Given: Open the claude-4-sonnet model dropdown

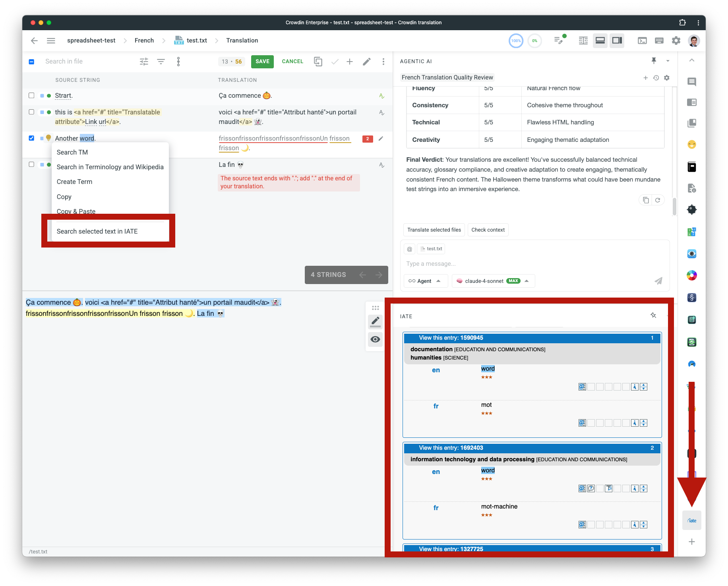Looking at the screenshot, I should [x=493, y=281].
